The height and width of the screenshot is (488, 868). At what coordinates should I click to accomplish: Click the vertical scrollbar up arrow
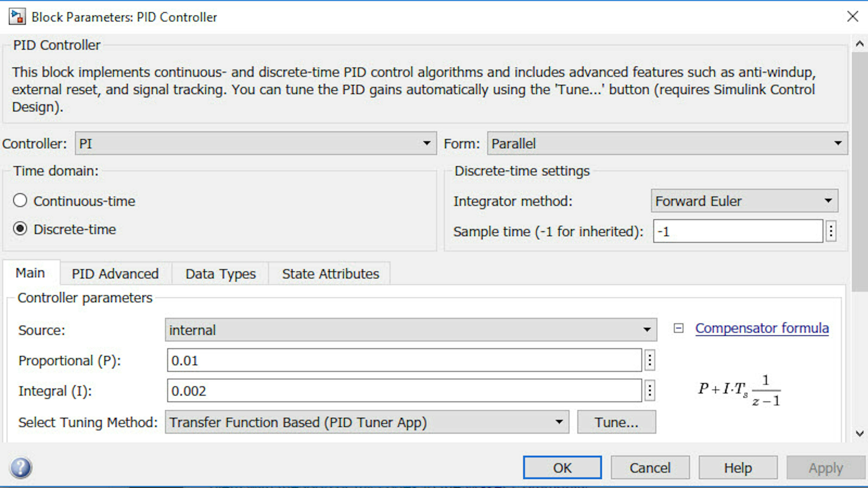click(860, 44)
